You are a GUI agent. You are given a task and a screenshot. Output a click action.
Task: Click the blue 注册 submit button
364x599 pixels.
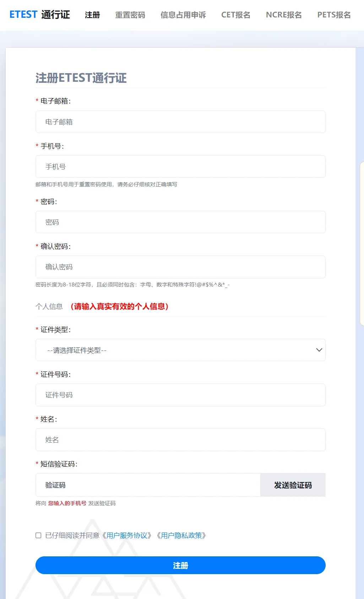click(x=180, y=565)
